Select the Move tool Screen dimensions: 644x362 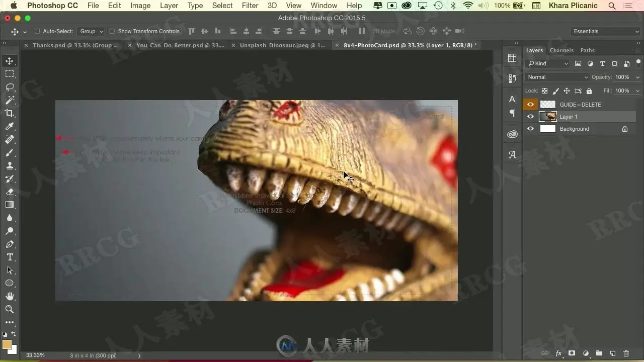pos(10,61)
